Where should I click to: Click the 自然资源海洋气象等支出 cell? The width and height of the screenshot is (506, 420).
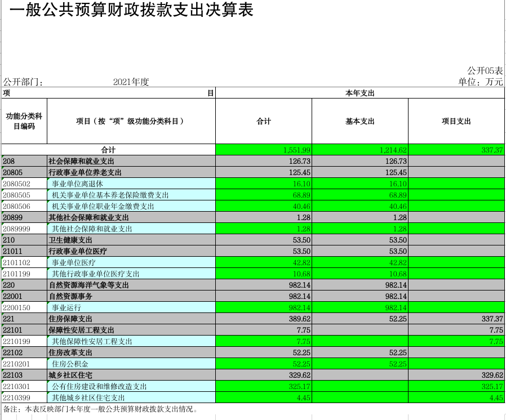pyautogui.click(x=131, y=285)
